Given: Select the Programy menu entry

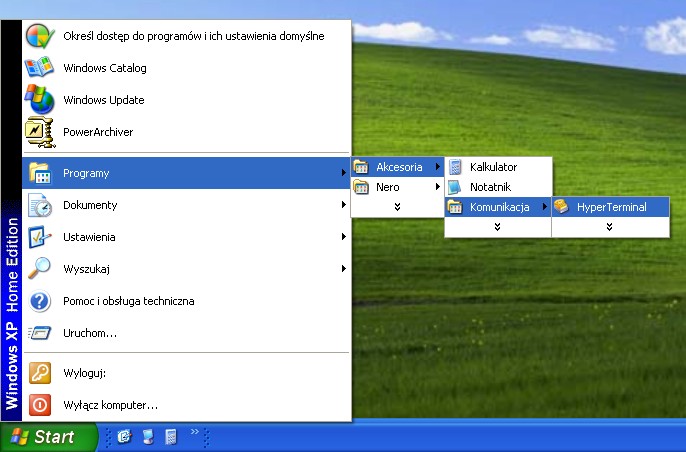Looking at the screenshot, I should click(186, 173).
